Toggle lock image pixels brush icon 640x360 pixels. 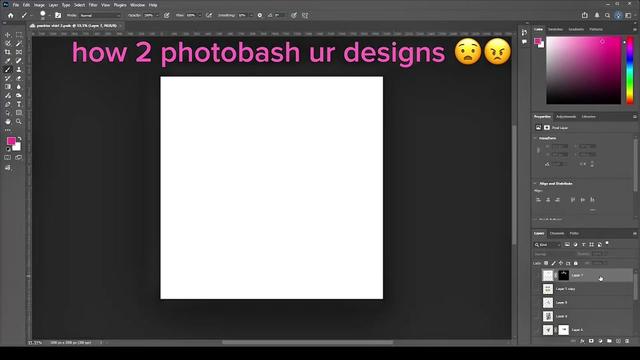tap(553, 263)
